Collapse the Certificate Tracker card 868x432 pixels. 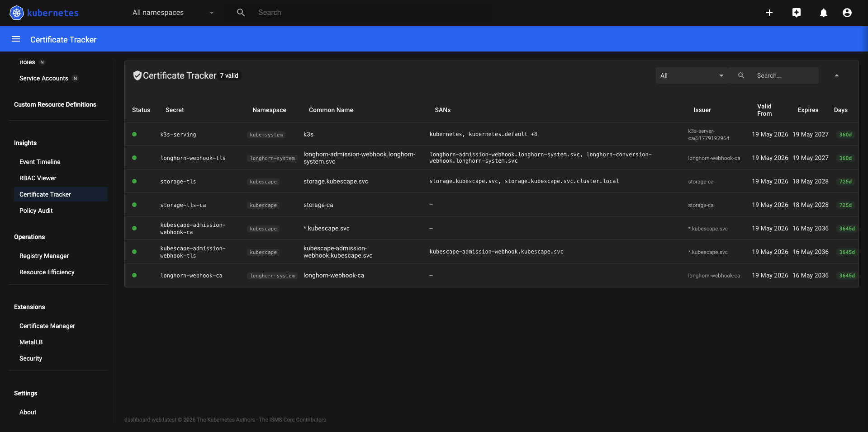(837, 75)
